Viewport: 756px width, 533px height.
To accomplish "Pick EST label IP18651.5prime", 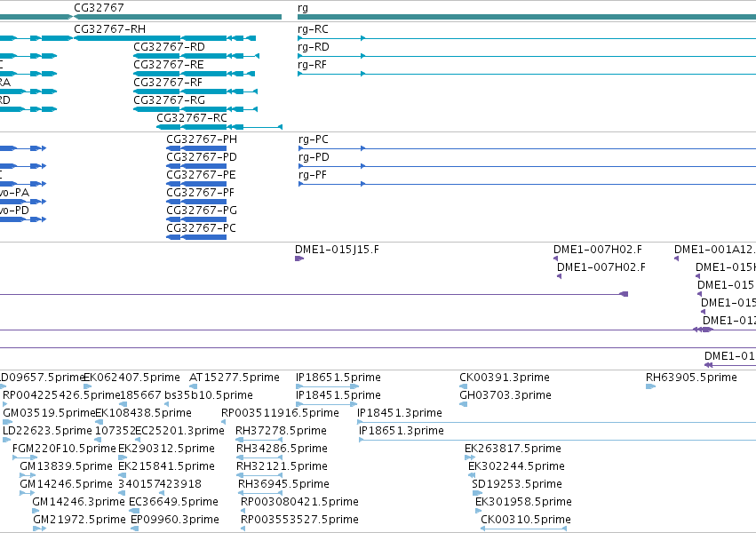I will [x=338, y=378].
